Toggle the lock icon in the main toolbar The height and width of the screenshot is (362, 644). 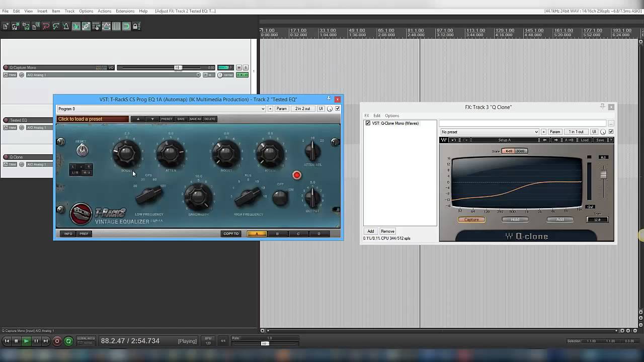[136, 26]
